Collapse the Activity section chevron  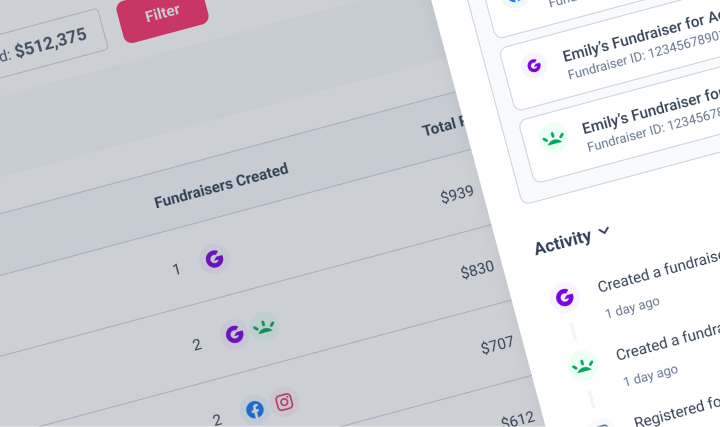click(604, 230)
